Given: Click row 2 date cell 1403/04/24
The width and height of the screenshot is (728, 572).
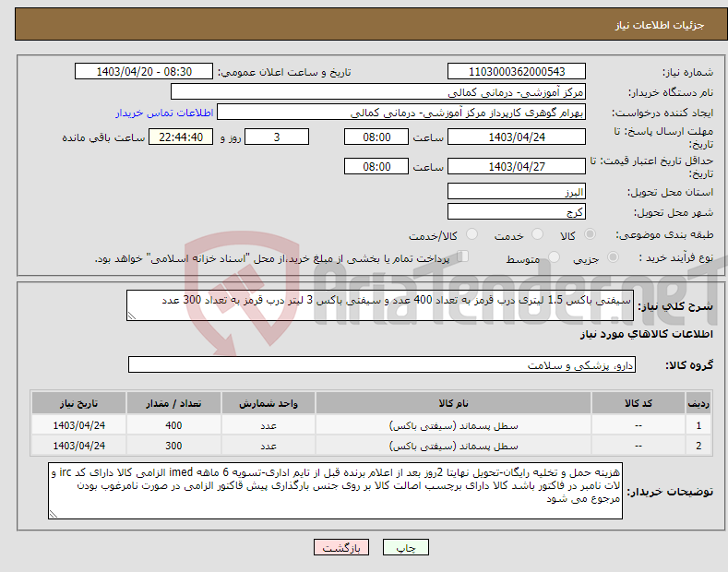Looking at the screenshot, I should tap(78, 446).
